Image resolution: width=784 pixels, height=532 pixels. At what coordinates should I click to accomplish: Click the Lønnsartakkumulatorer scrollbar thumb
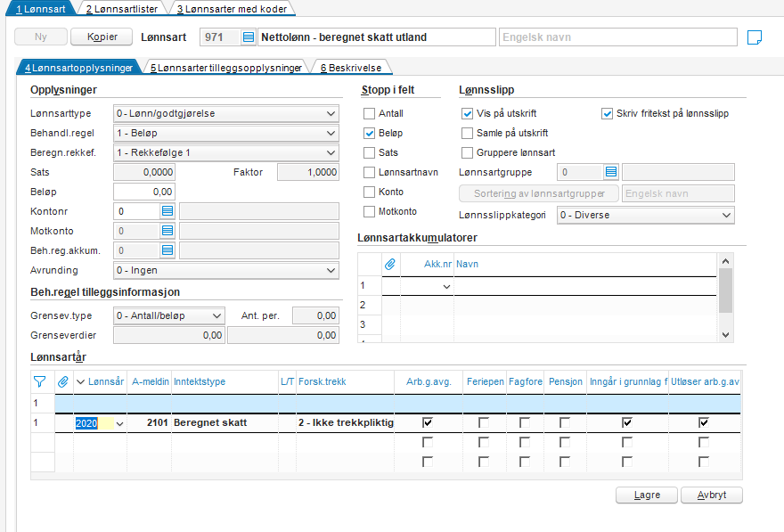click(x=726, y=291)
